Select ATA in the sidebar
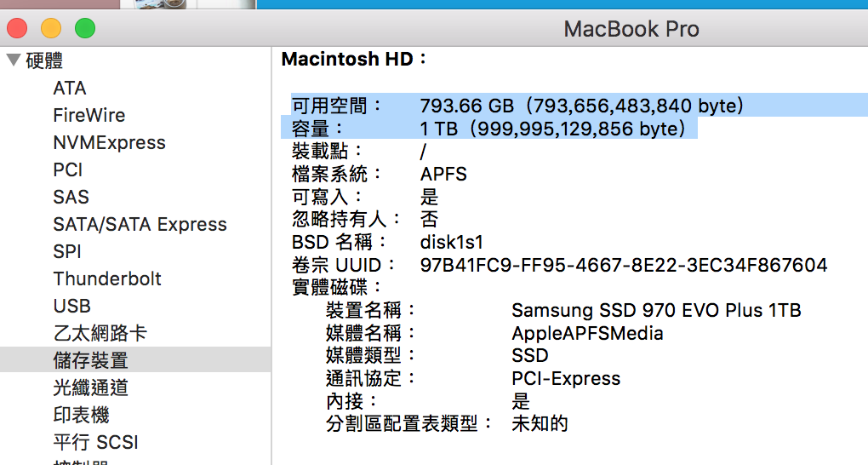This screenshot has width=868, height=465. tap(70, 88)
